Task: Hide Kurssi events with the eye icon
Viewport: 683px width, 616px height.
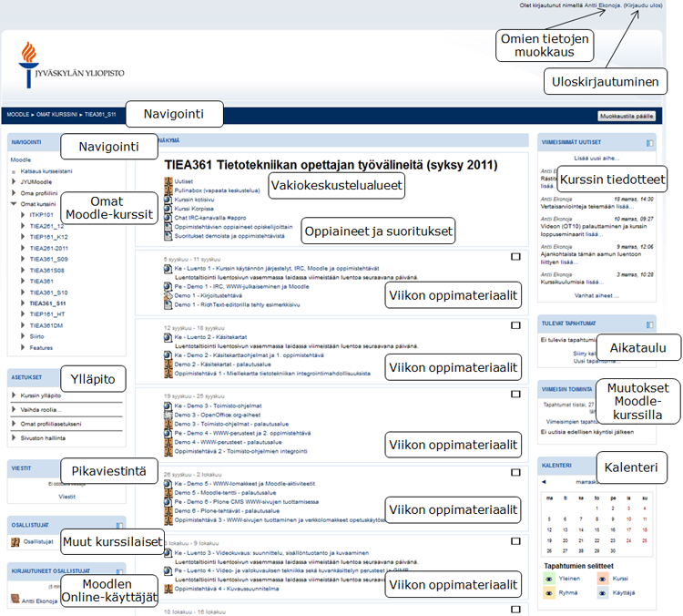Action: (603, 579)
